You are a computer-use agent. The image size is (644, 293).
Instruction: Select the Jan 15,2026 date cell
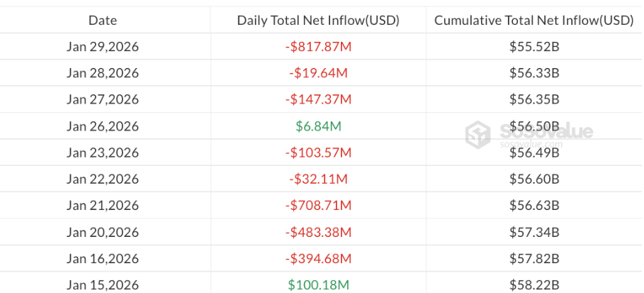pyautogui.click(x=103, y=284)
